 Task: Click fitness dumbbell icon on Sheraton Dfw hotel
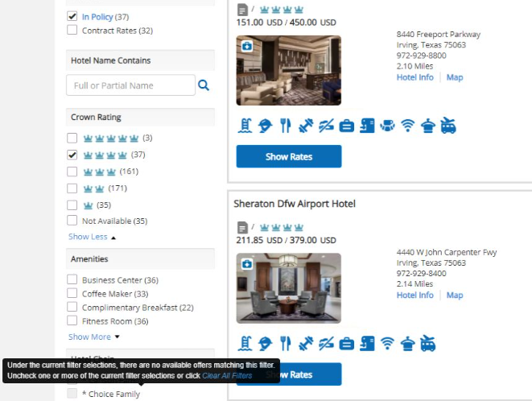[306, 344]
